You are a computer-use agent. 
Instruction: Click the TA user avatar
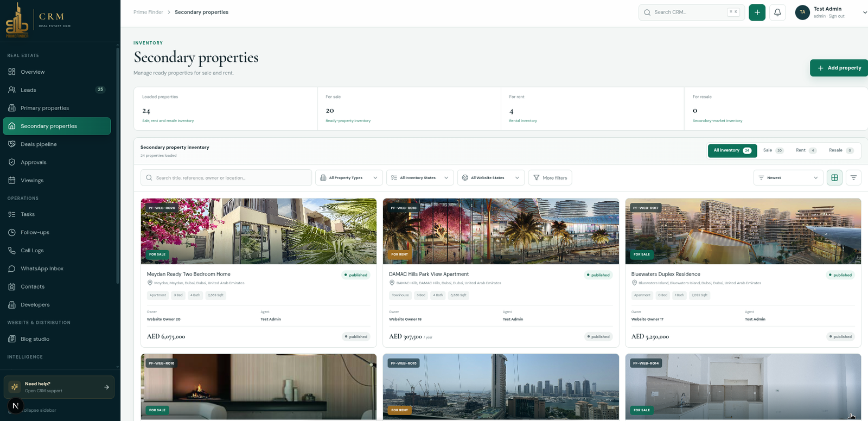[802, 12]
